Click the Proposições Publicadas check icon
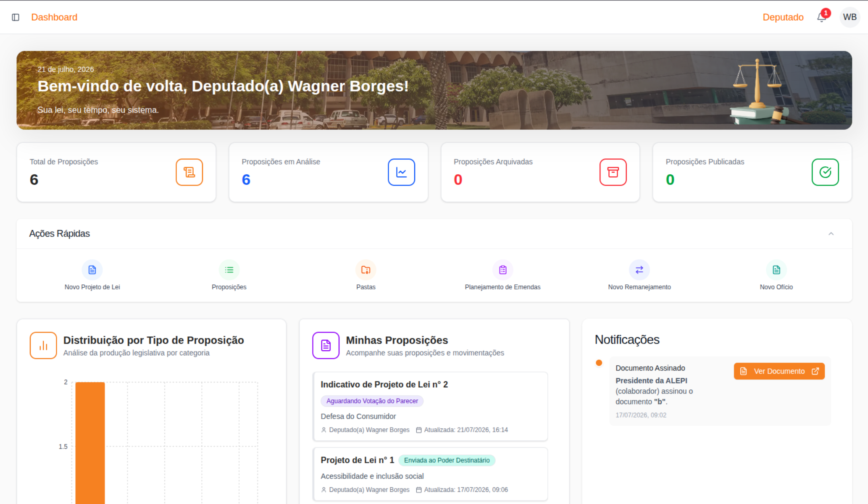 825,172
